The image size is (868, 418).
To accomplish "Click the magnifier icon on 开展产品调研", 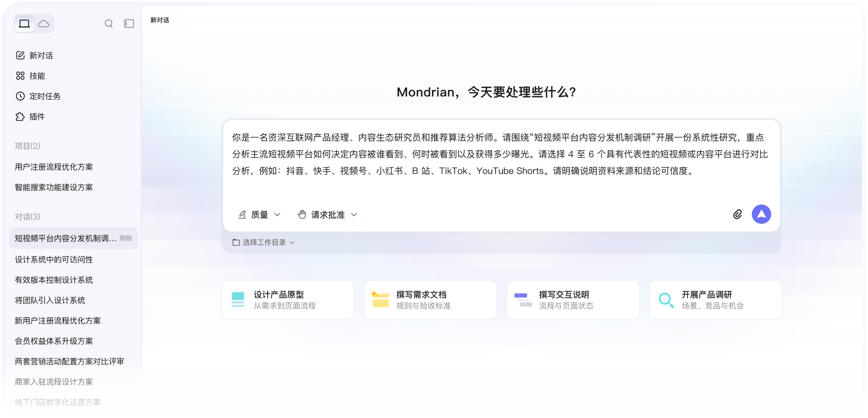I will [666, 300].
